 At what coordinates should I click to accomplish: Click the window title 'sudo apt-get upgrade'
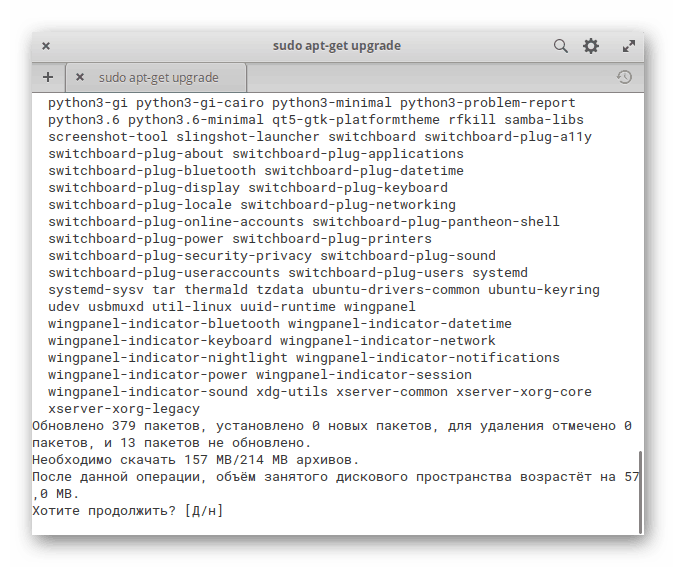point(337,46)
